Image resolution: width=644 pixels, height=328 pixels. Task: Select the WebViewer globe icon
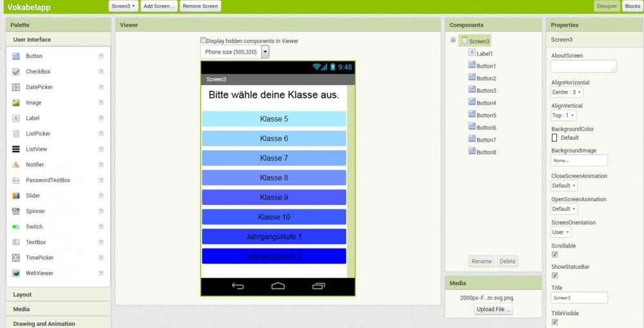click(16, 273)
